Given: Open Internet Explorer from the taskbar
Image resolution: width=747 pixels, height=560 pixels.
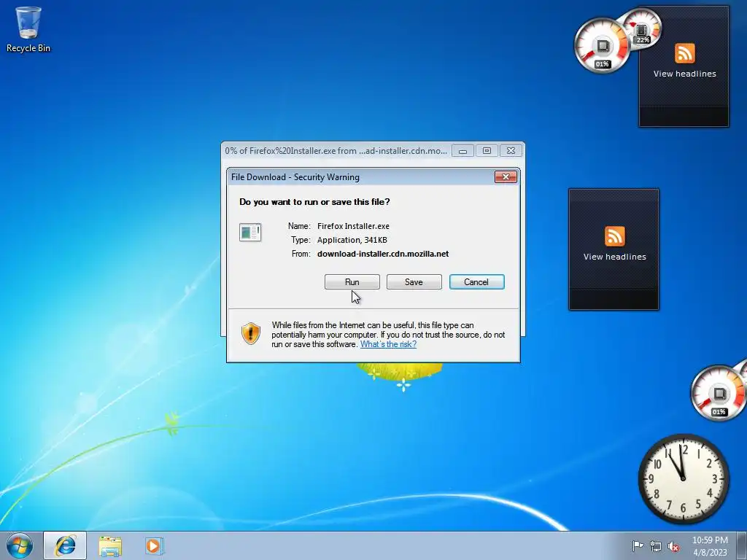Looking at the screenshot, I should pyautogui.click(x=65, y=545).
